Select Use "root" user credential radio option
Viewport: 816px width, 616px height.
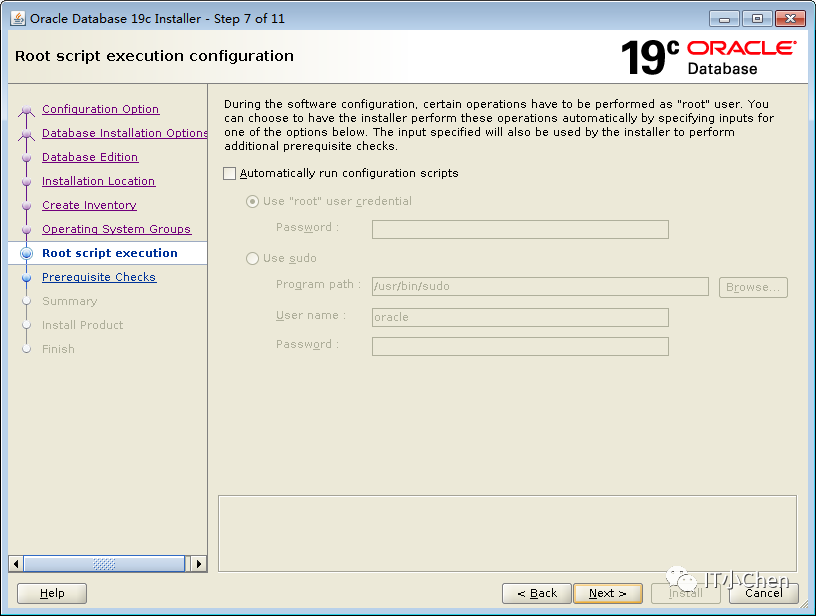tap(252, 201)
